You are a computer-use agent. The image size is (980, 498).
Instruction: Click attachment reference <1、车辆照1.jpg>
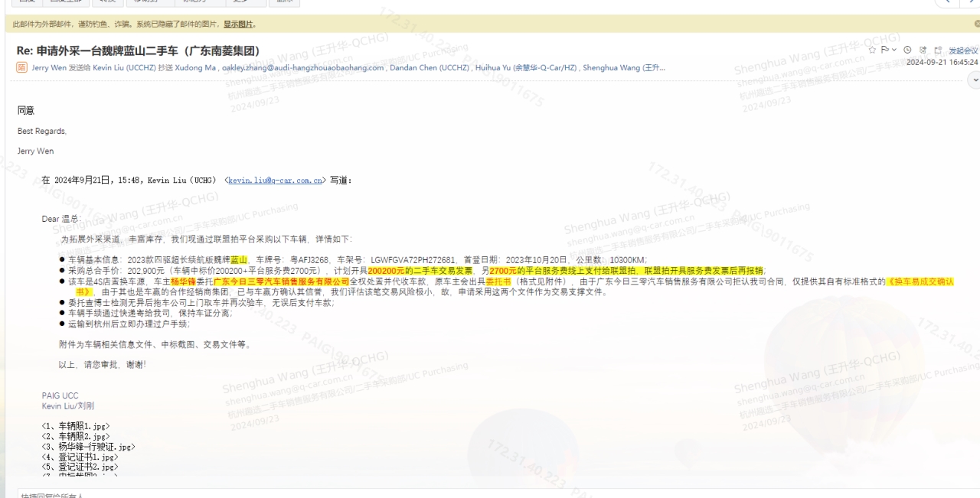(x=76, y=426)
